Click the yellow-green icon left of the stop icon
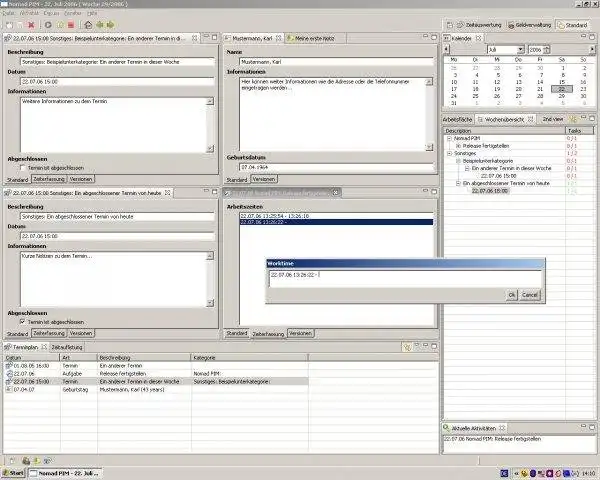The image size is (600, 480). click(60, 25)
